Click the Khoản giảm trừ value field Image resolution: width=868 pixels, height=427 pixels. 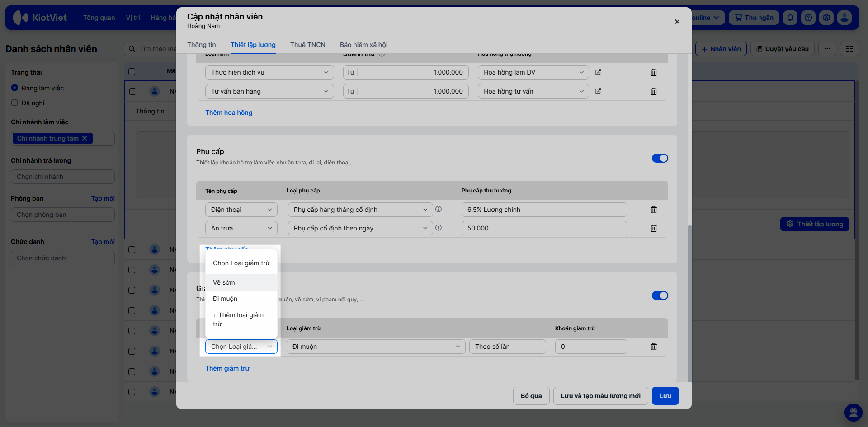(591, 347)
